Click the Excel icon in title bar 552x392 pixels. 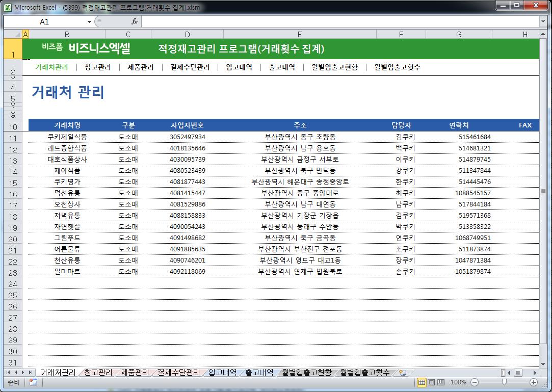pos(8,7)
